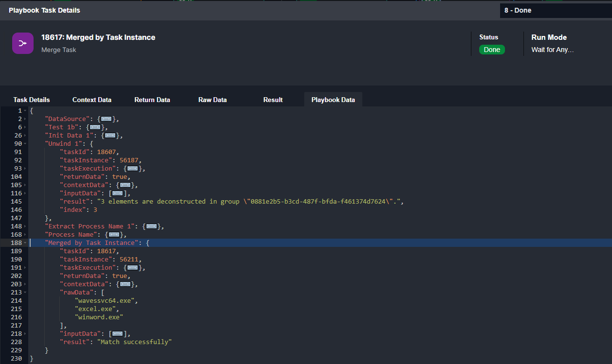The width and height of the screenshot is (612, 364).
Task: Expand Process Name fold arrow on line 168
Action: (25, 235)
